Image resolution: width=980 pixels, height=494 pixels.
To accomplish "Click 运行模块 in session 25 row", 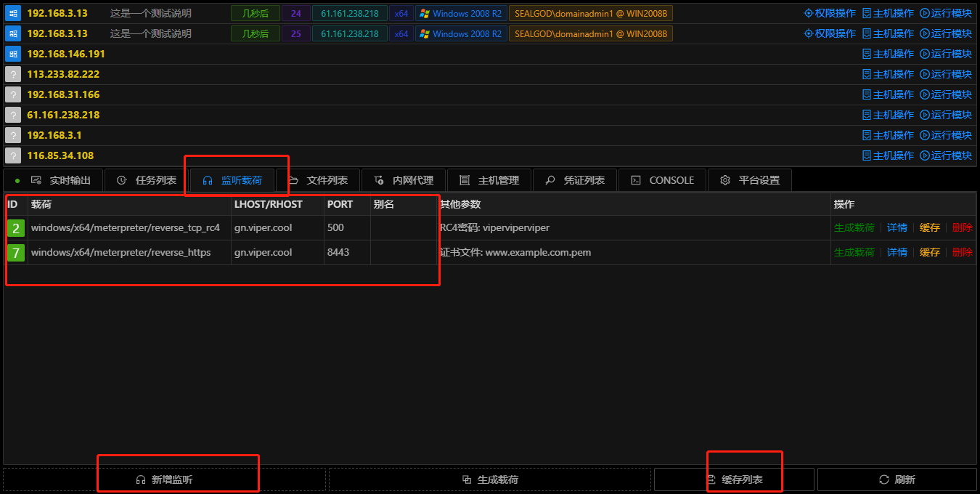I will coord(946,33).
